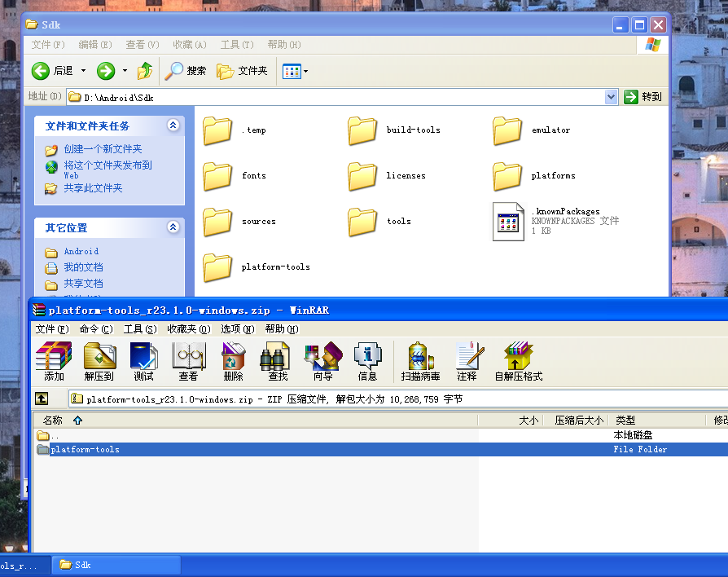Screen dimensions: 728x577
Task: Select the build-tools folder icon
Action: [362, 130]
